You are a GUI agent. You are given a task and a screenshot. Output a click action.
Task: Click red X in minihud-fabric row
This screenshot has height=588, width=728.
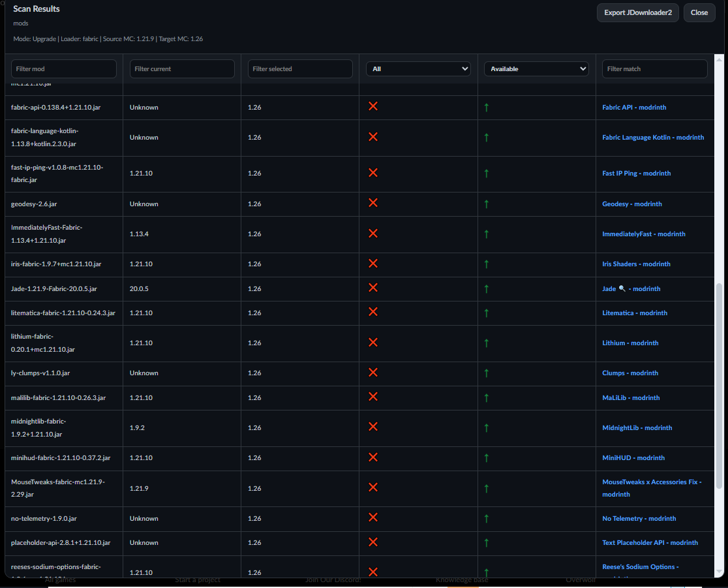click(x=373, y=457)
